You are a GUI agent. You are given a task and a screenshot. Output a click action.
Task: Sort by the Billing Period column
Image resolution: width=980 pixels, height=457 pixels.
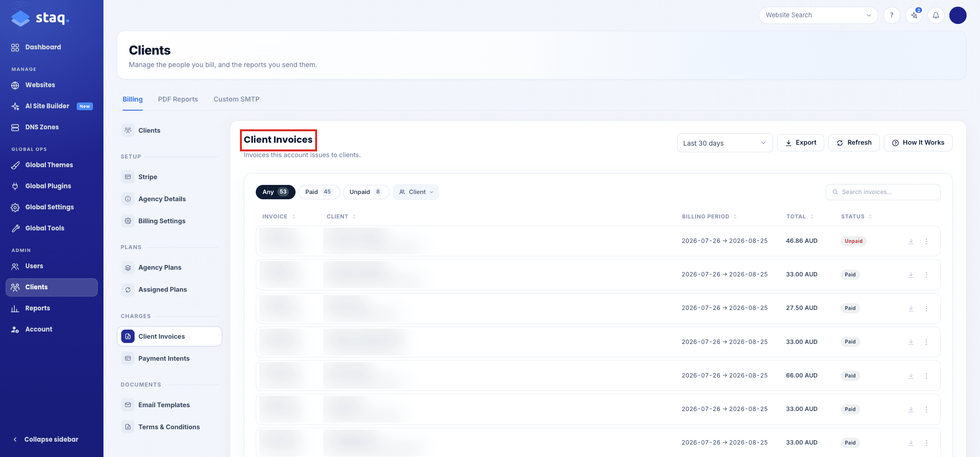[709, 217]
